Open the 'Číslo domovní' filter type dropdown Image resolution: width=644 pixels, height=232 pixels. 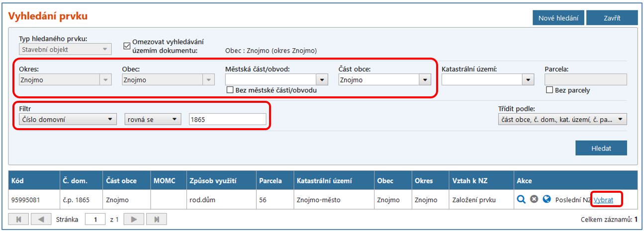[x=109, y=119]
